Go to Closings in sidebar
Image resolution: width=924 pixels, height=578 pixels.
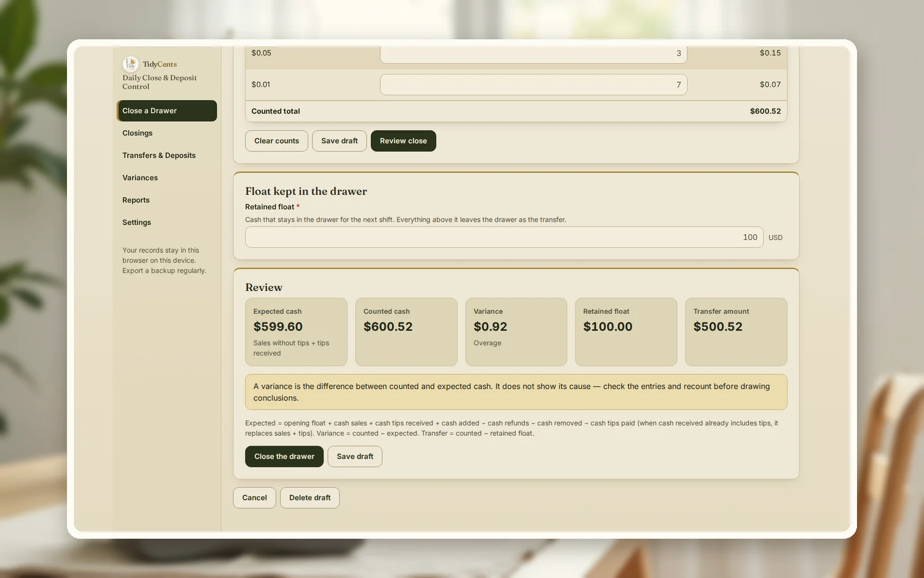(x=167, y=133)
